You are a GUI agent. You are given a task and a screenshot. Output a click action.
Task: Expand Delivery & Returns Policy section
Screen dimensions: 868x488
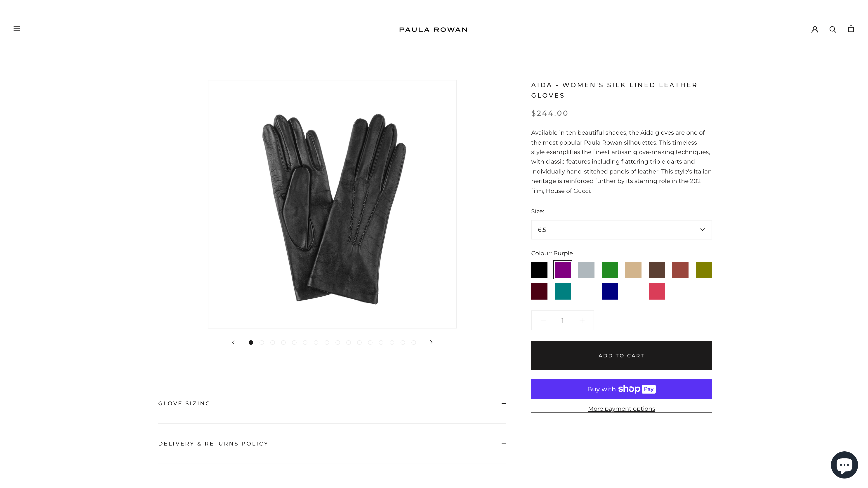point(332,443)
